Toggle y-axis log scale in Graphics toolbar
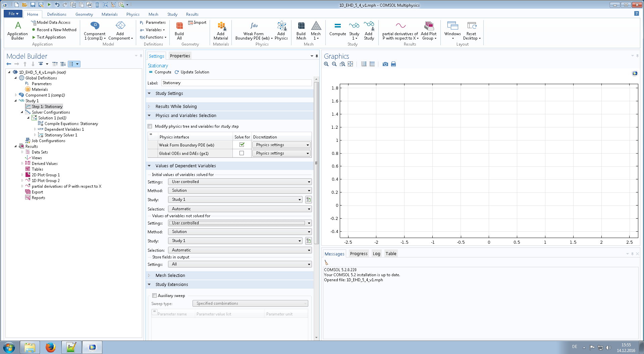Image resolution: width=644 pixels, height=354 pixels. pyautogui.click(x=372, y=64)
